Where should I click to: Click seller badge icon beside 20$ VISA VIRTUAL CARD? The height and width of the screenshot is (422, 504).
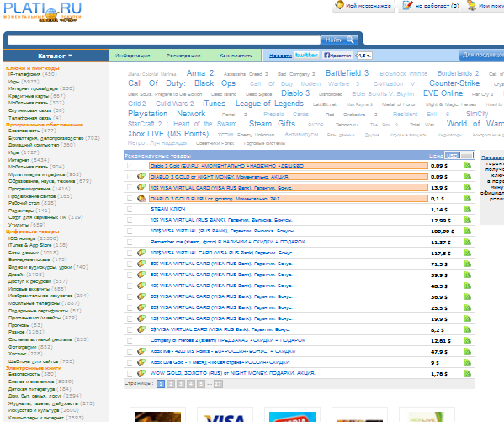[141, 307]
